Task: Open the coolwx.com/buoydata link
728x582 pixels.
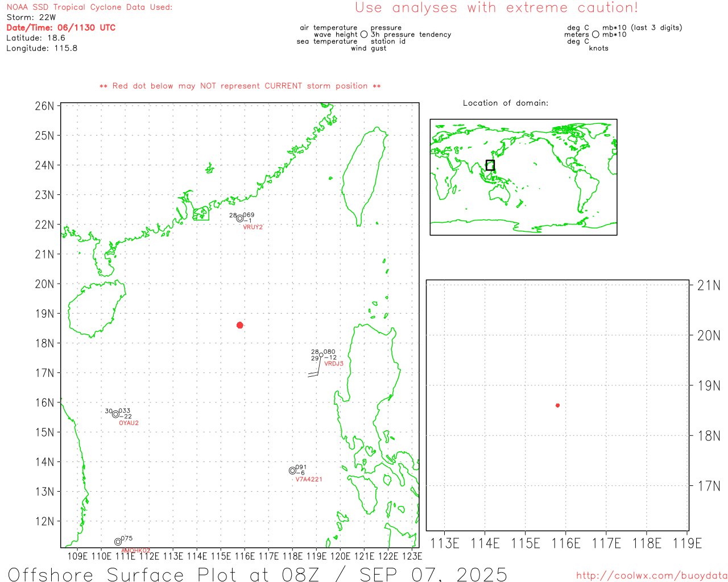Action: pyautogui.click(x=652, y=576)
